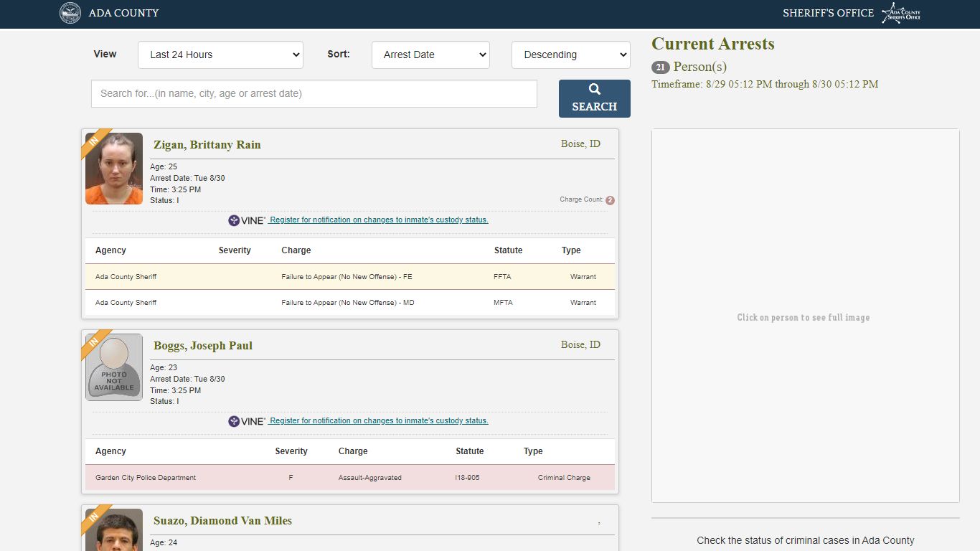Click the SEARCH button
The height and width of the screenshot is (551, 980).
(595, 98)
